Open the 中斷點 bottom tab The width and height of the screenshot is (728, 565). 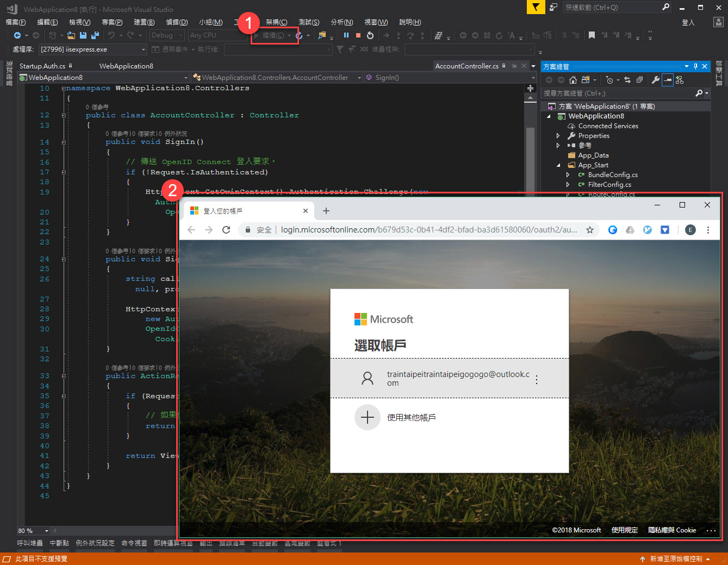pyautogui.click(x=59, y=543)
